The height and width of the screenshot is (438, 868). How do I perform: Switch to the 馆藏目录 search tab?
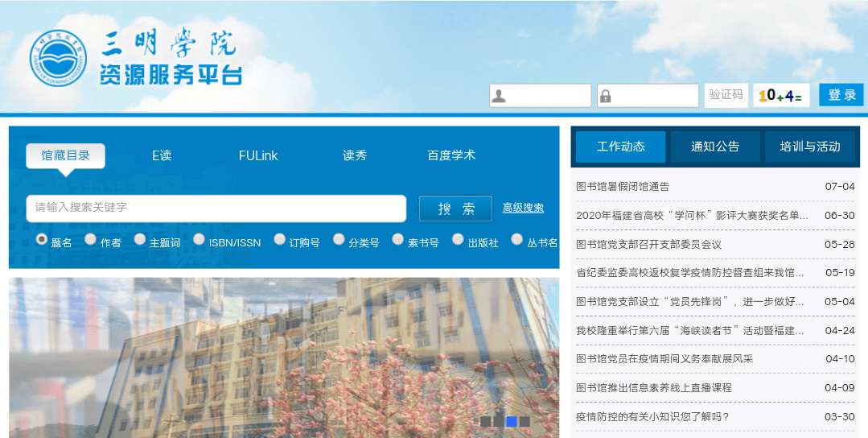65,155
